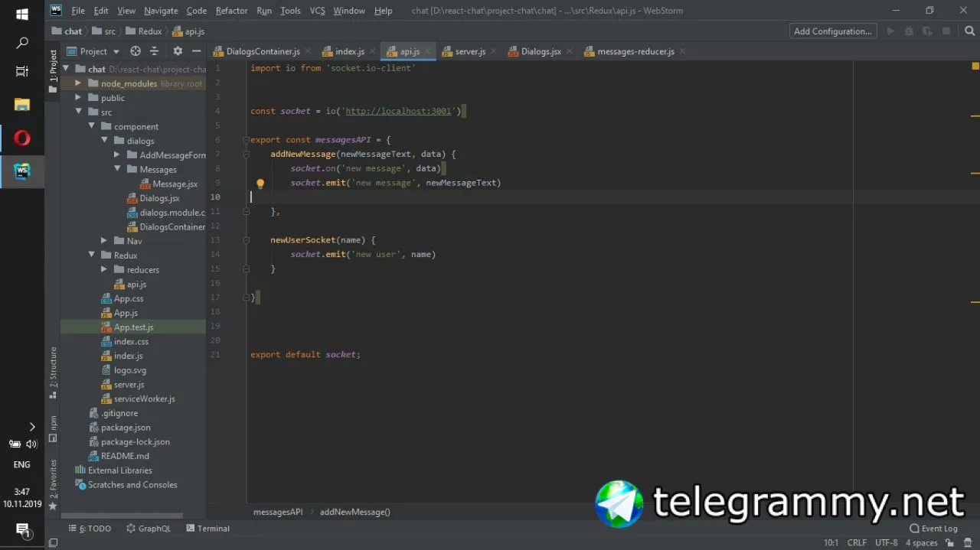
Task: Expand External Libraries node
Action: tap(113, 470)
